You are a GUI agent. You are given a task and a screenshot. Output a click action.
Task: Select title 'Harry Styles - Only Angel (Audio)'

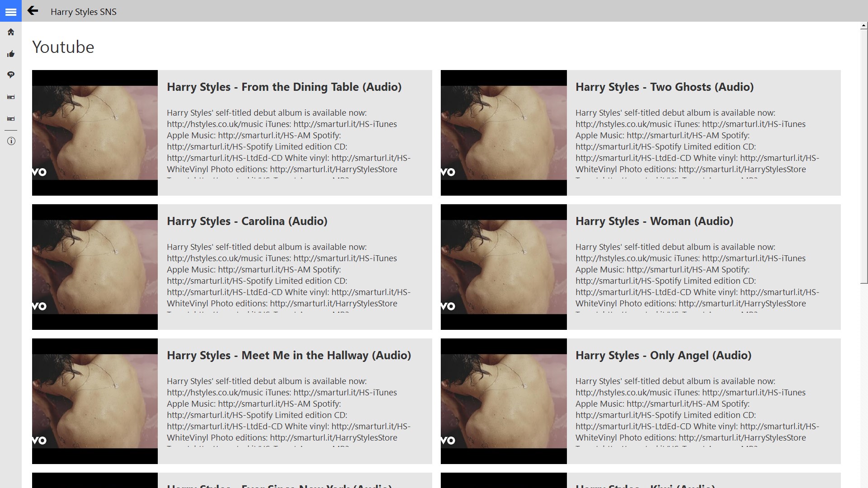pyautogui.click(x=663, y=355)
